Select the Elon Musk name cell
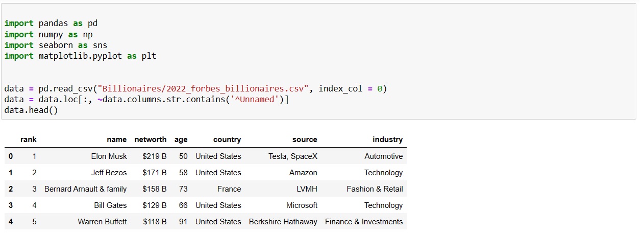The height and width of the screenshot is (234, 644). 109,156
